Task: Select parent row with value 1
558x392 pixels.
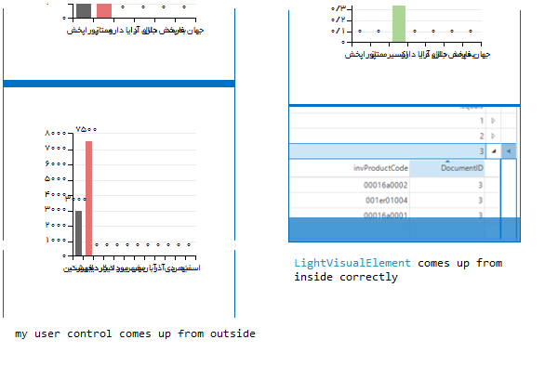Action: (387, 121)
